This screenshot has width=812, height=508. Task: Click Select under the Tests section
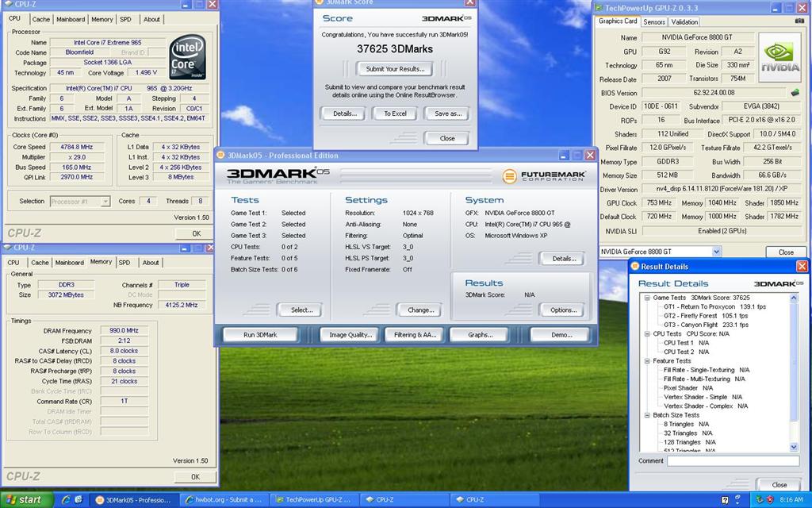tap(300, 310)
